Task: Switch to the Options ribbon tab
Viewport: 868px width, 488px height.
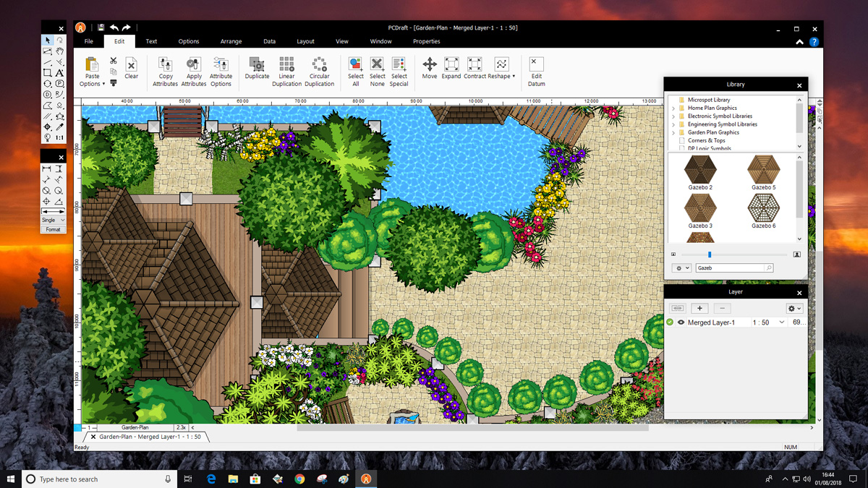Action: click(x=189, y=41)
